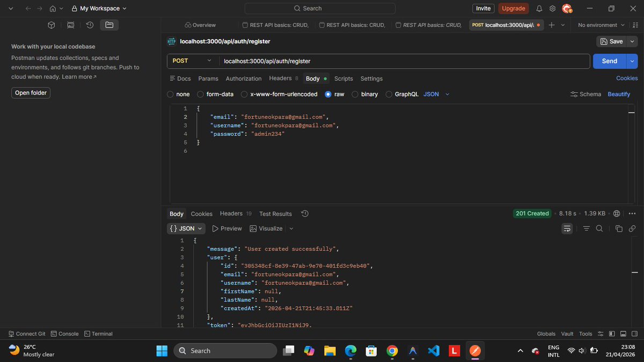
Task: Switch to the Overview tab
Action: tap(200, 25)
